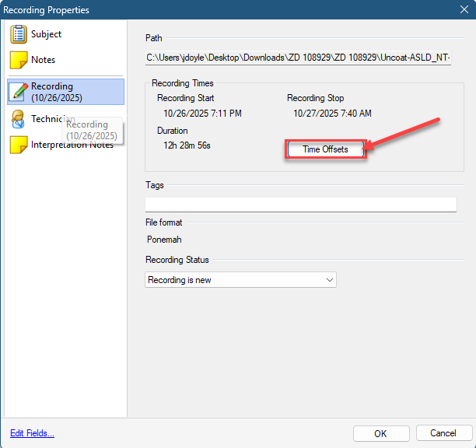Click the Subject clipboard icon
The height and width of the screenshot is (448, 476).
(19, 34)
